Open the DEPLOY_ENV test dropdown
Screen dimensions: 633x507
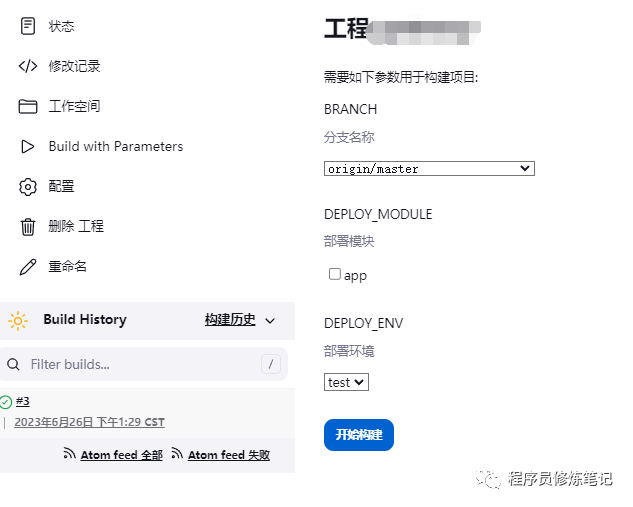[347, 382]
